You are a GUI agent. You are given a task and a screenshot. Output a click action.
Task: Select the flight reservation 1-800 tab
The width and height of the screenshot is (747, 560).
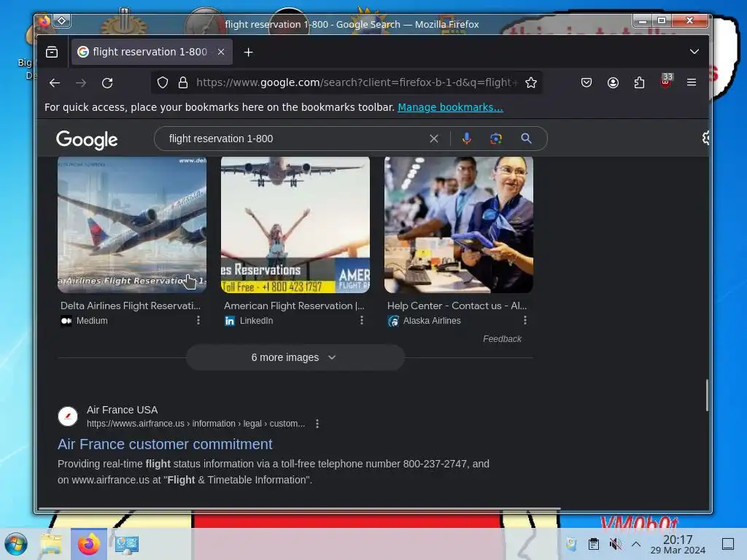pos(152,52)
